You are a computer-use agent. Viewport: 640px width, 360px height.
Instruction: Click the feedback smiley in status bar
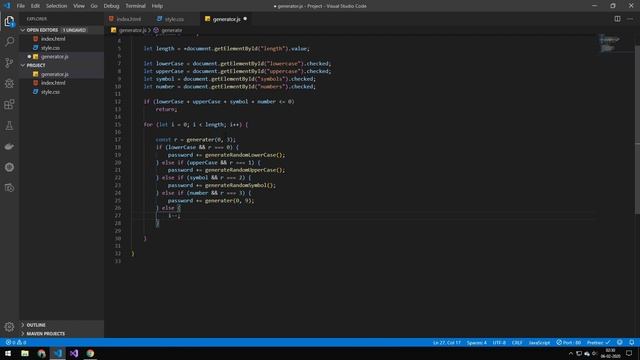click(x=620, y=342)
